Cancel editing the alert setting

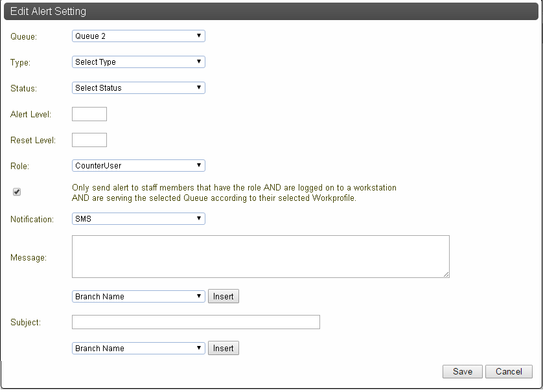click(x=509, y=371)
